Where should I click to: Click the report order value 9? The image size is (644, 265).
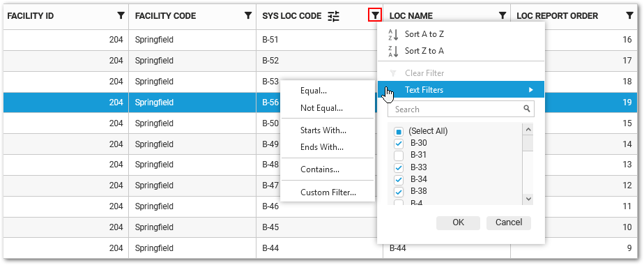point(629,248)
